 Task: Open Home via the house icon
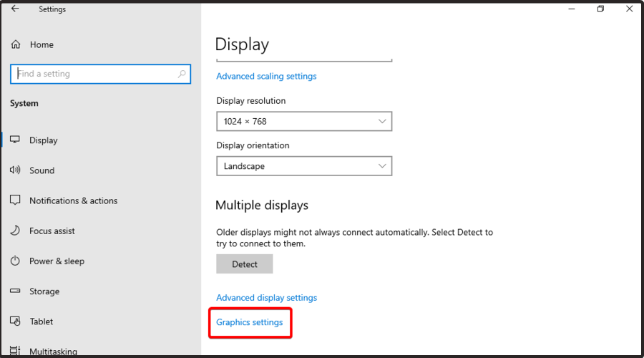(16, 44)
